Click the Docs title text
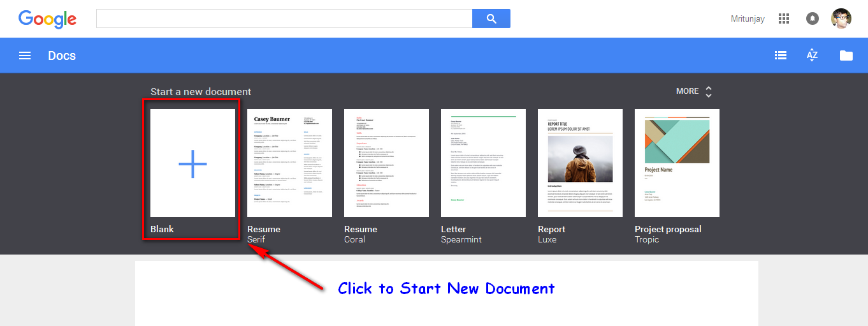 [62, 56]
